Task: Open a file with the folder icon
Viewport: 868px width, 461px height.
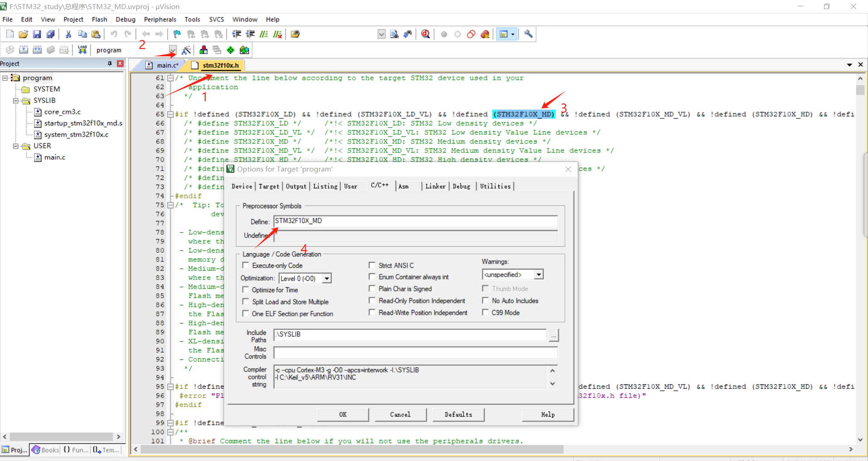Action: (x=24, y=34)
